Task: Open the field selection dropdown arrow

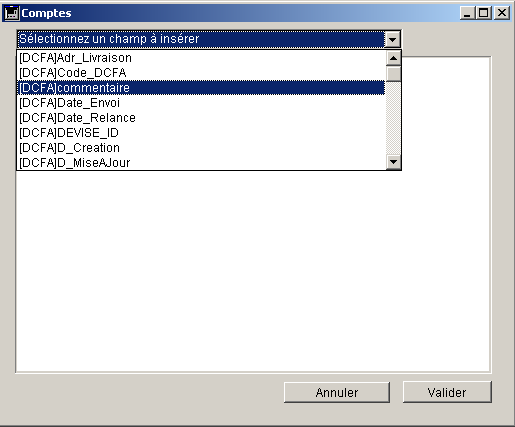Action: [392, 39]
